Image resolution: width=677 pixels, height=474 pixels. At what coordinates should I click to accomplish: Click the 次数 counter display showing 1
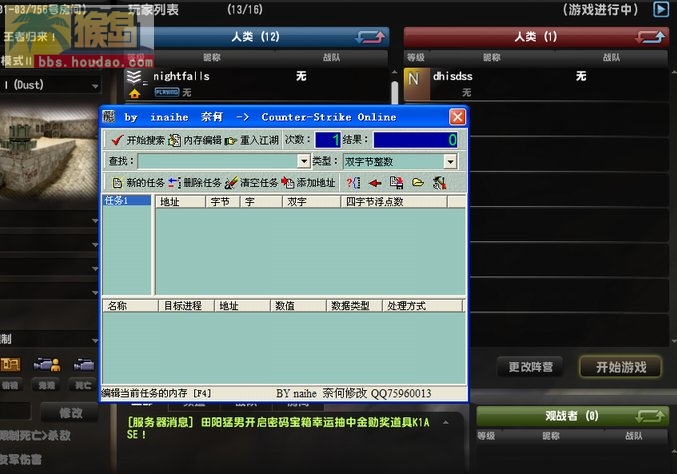tap(328, 140)
